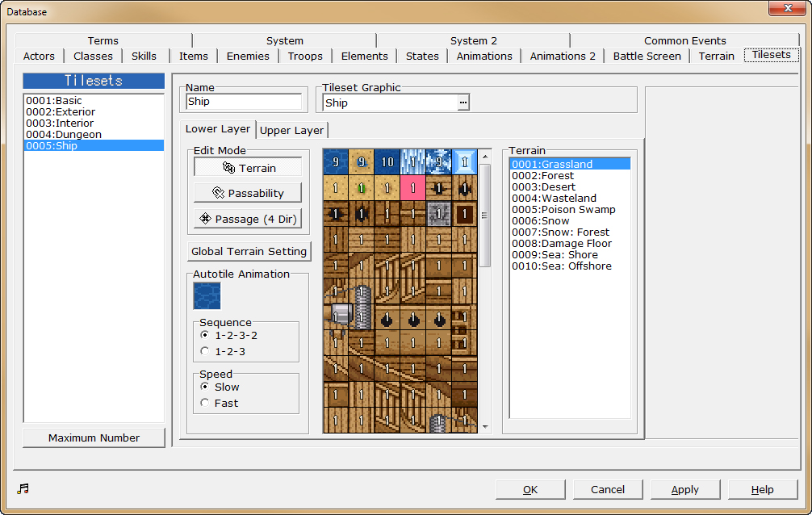Click the Maximum Number button
Image resolution: width=812 pixels, height=515 pixels.
click(x=94, y=437)
